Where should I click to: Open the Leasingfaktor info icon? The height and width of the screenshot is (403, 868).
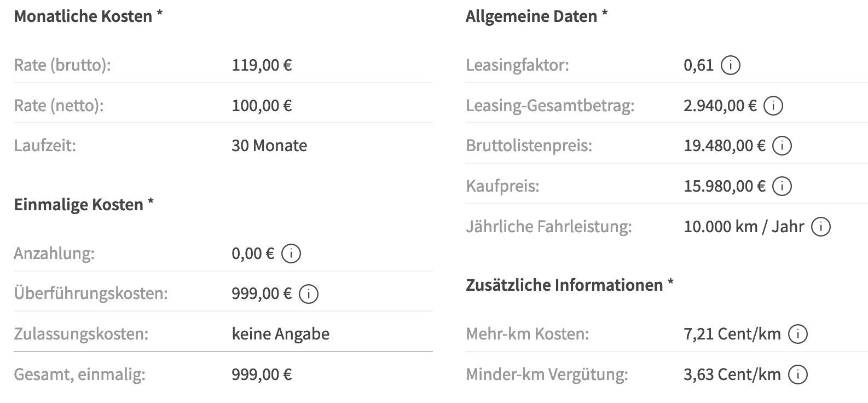pyautogui.click(x=731, y=66)
